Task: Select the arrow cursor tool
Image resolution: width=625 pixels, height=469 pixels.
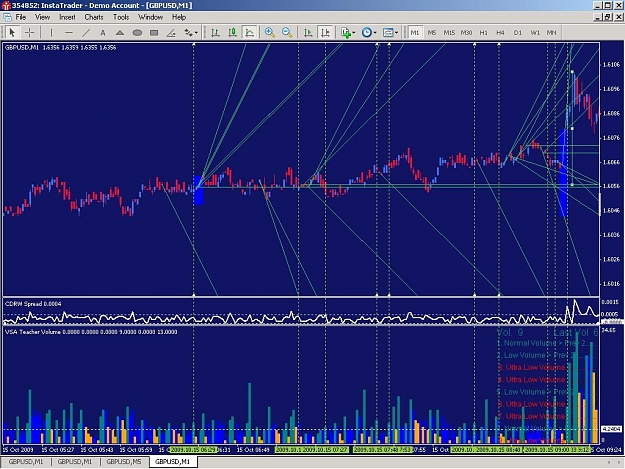Action: point(12,32)
